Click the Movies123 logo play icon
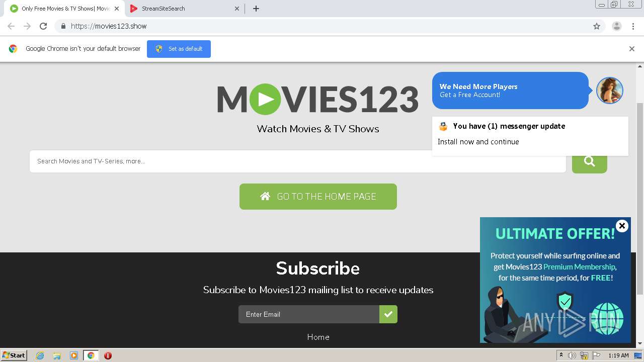644x362 pixels. (265, 100)
